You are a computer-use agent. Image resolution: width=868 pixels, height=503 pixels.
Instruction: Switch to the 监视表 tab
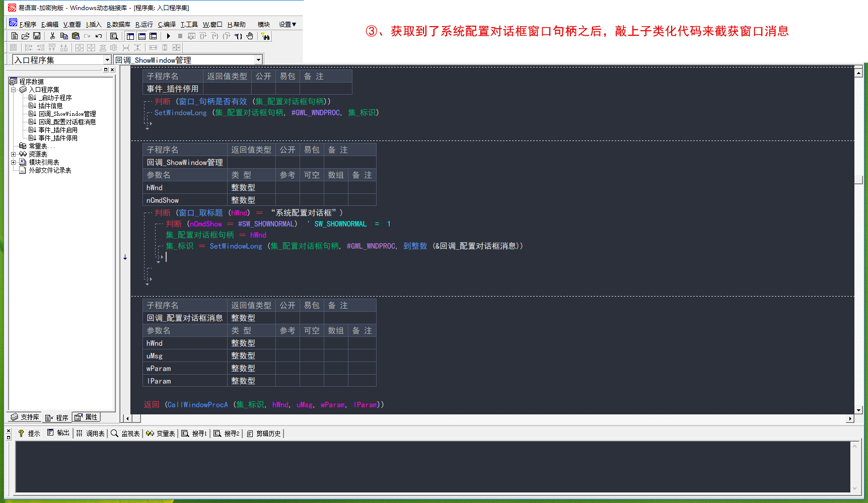(125, 434)
